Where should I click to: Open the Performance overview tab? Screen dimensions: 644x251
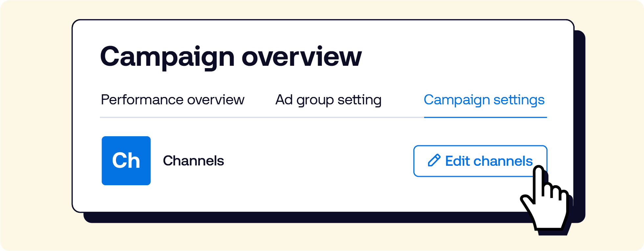[x=172, y=100]
